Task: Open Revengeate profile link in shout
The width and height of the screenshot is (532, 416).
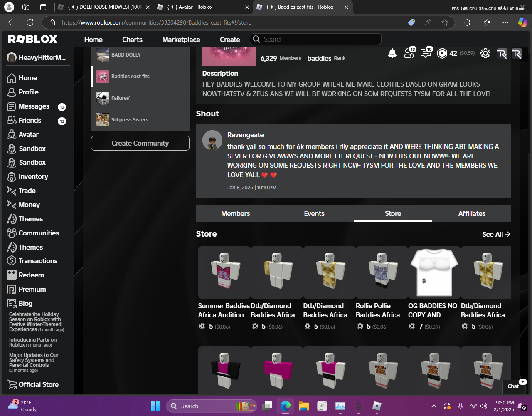Action: pyautogui.click(x=245, y=135)
